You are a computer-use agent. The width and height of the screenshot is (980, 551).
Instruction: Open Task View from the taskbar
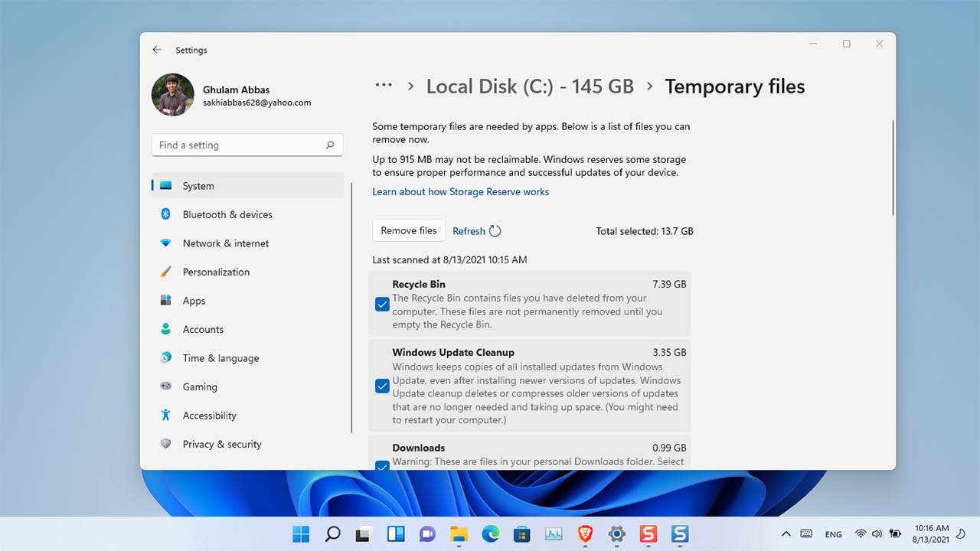(x=364, y=534)
